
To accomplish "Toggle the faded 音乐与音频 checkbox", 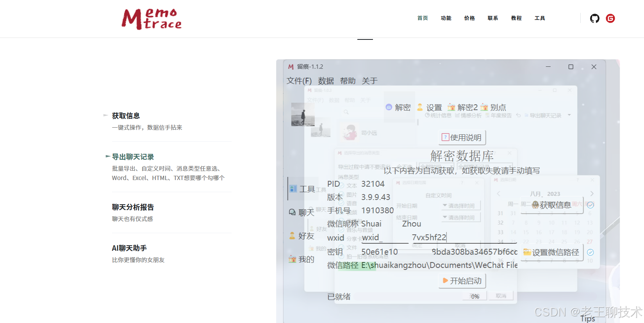I will tap(341, 230).
